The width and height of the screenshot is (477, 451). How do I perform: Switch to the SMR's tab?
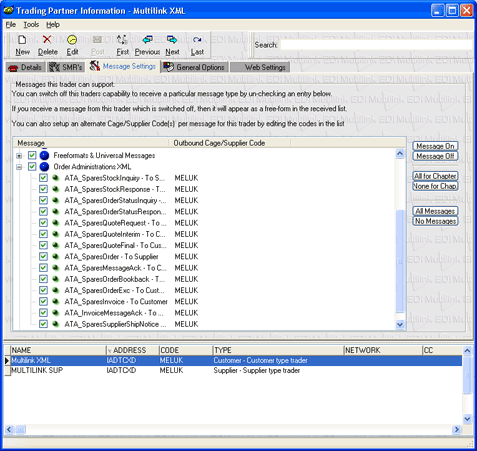[65, 67]
